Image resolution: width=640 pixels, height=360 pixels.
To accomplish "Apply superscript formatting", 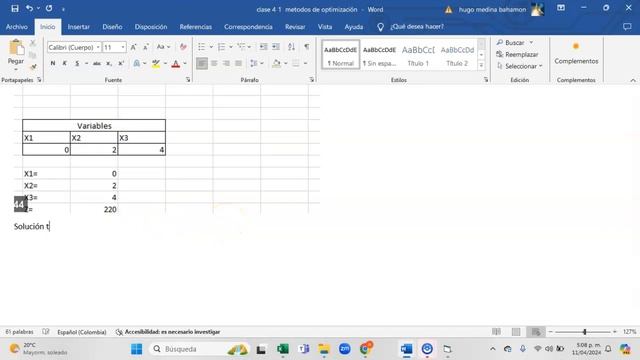I will (x=121, y=64).
